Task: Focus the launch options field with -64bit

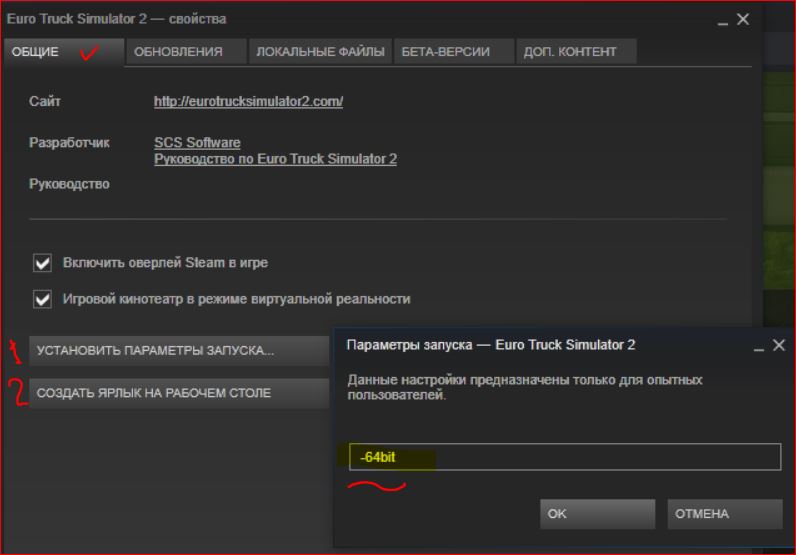Action: [565, 457]
